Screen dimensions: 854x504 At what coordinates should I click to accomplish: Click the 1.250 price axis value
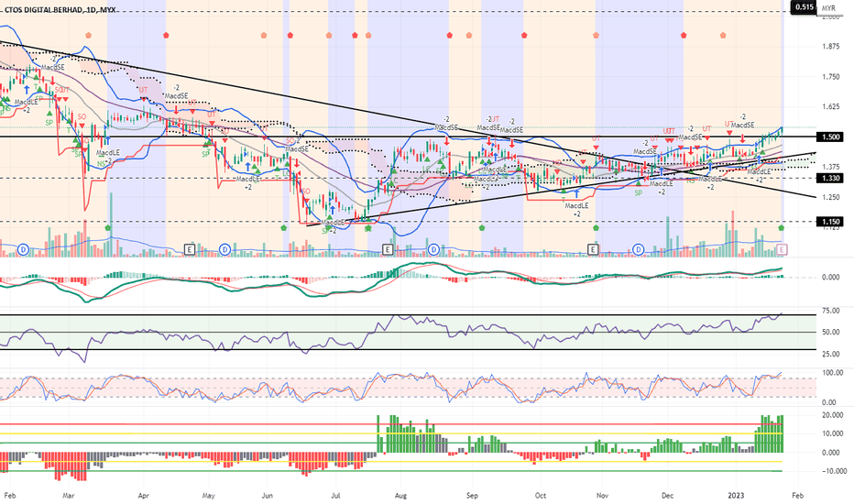(831, 197)
